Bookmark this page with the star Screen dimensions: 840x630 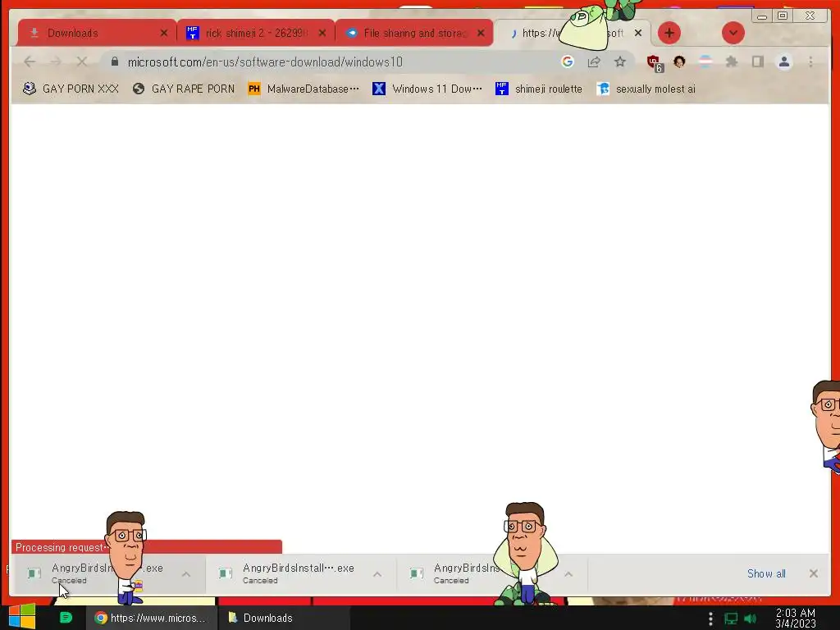(x=620, y=62)
